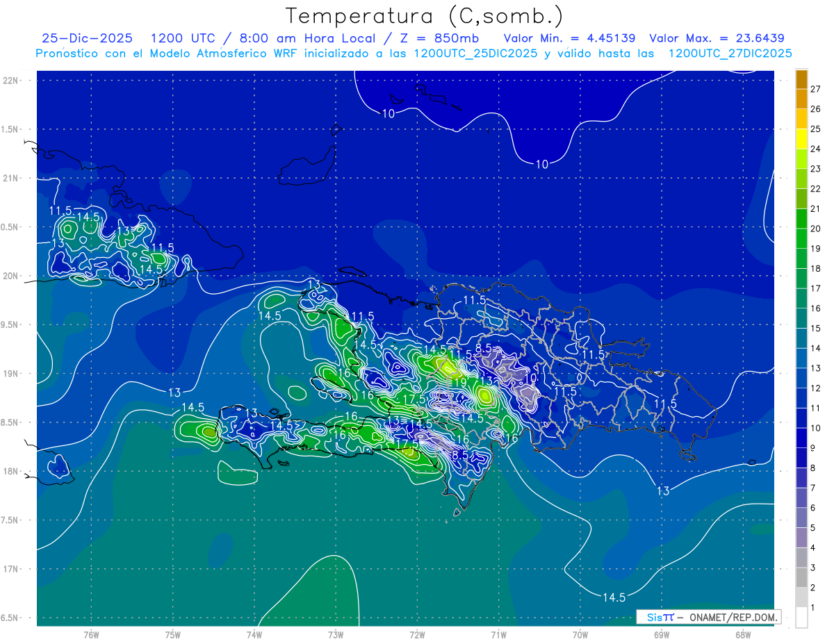
Task: Select the "Valor Max. = 23.6439" text
Action: 717,38
